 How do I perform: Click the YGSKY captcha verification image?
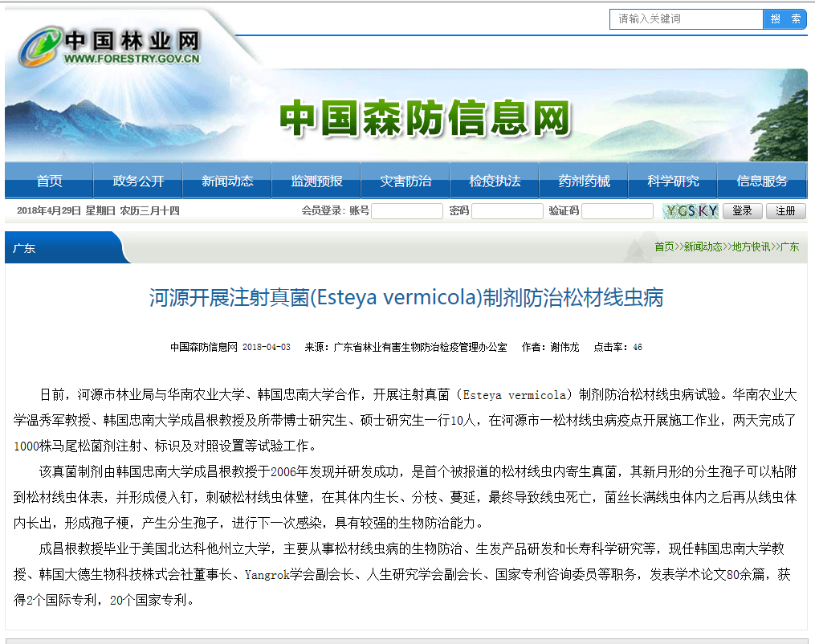[x=691, y=211]
